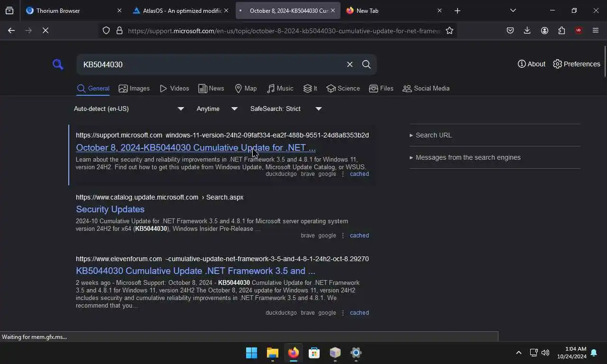Open more options dots on elevenforum result
This screenshot has width=607, height=364.
coord(343,313)
